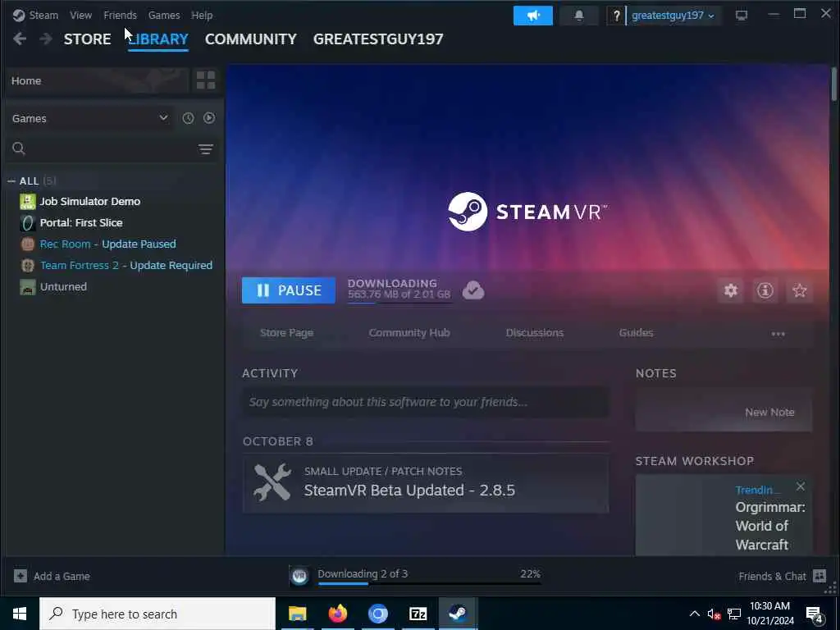Open the View menu
This screenshot has width=840, height=630.
click(x=81, y=16)
